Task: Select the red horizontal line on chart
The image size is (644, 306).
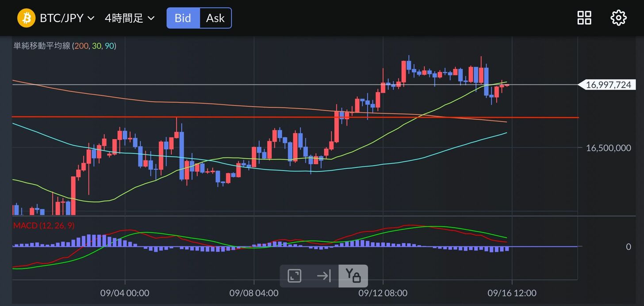Action: point(265,117)
